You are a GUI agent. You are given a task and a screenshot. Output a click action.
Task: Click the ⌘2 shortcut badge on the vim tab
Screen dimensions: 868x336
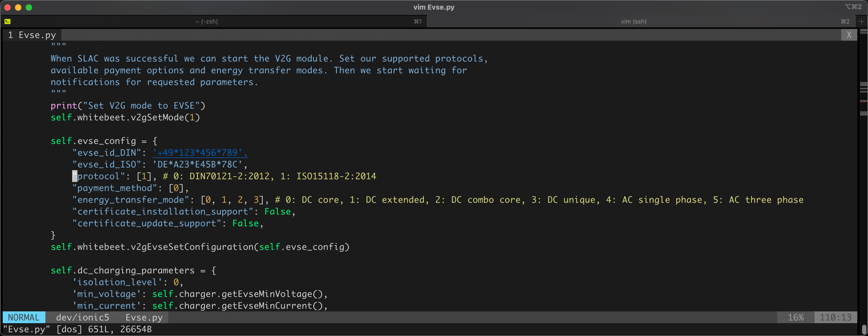(844, 21)
